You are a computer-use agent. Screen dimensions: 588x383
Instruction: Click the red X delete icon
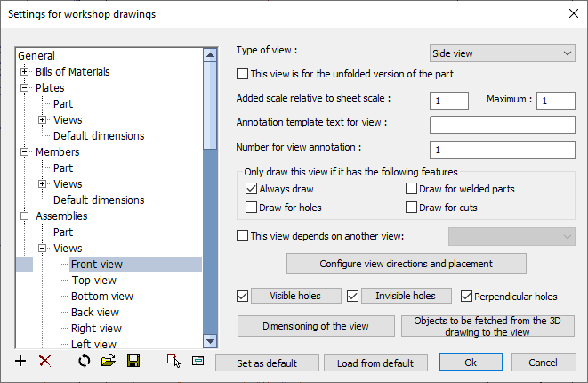point(45,362)
